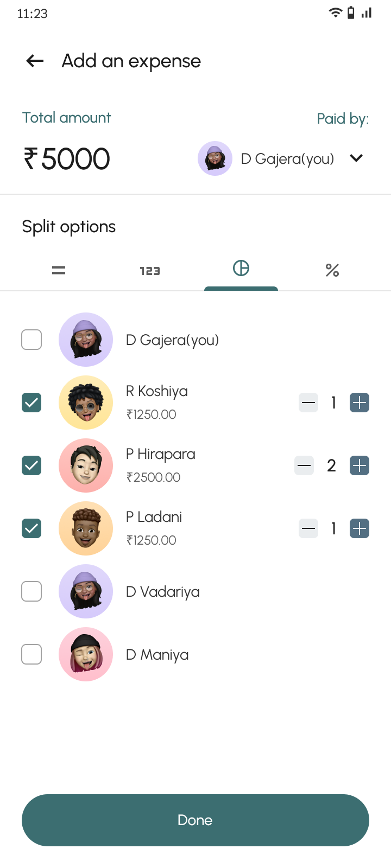Increase P Hirapara's share with plus icon
The width and height of the screenshot is (391, 868).
tap(360, 465)
